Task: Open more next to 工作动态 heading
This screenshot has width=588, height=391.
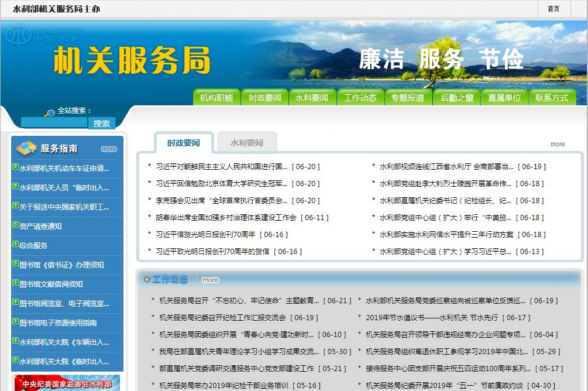Action: tap(210, 280)
